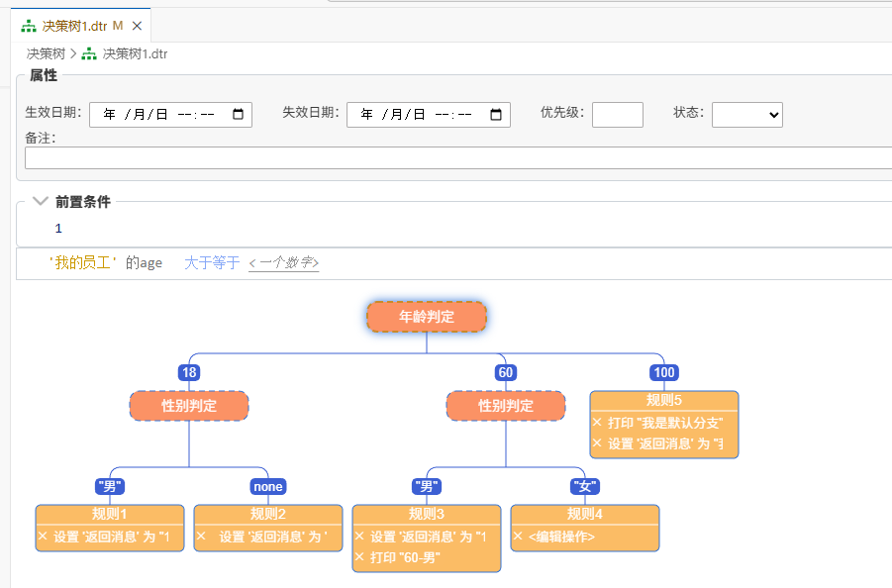
Task: Collapse the 前置条件 section
Action: point(41,201)
